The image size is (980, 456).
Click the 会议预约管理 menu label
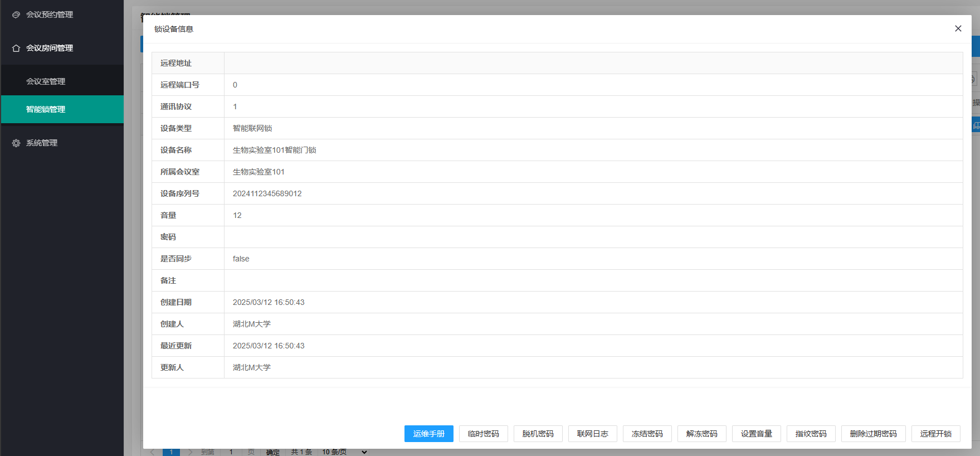pyautogui.click(x=50, y=14)
